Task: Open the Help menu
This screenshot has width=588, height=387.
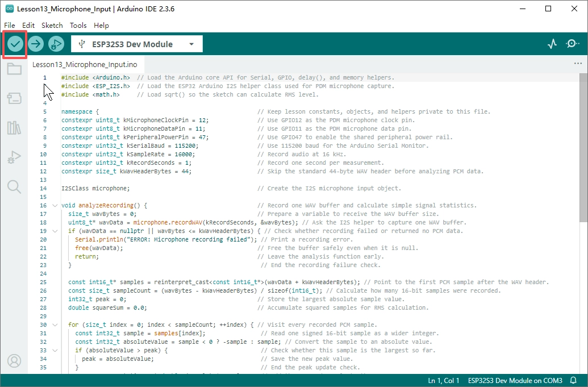Action: click(101, 25)
